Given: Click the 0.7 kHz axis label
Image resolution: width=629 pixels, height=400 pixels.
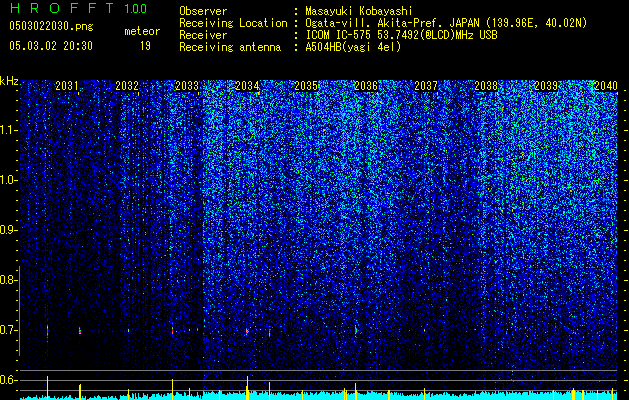Looking at the screenshot, I should (8, 330).
